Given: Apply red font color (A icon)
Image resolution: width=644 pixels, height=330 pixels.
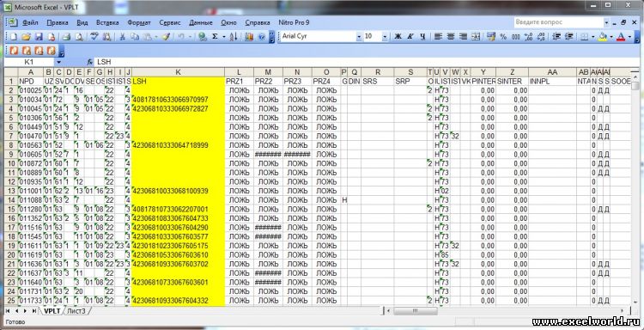Looking at the screenshot, I should click(621, 37).
